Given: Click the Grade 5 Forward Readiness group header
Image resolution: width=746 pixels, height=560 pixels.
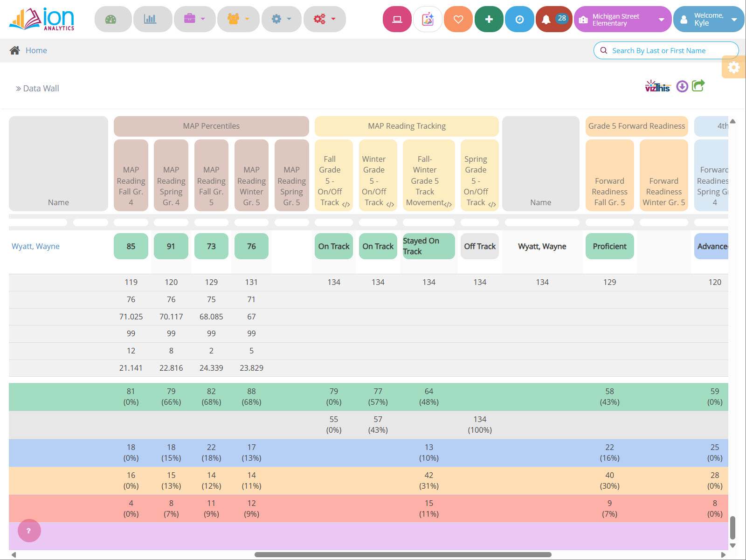Looking at the screenshot, I should (636, 126).
